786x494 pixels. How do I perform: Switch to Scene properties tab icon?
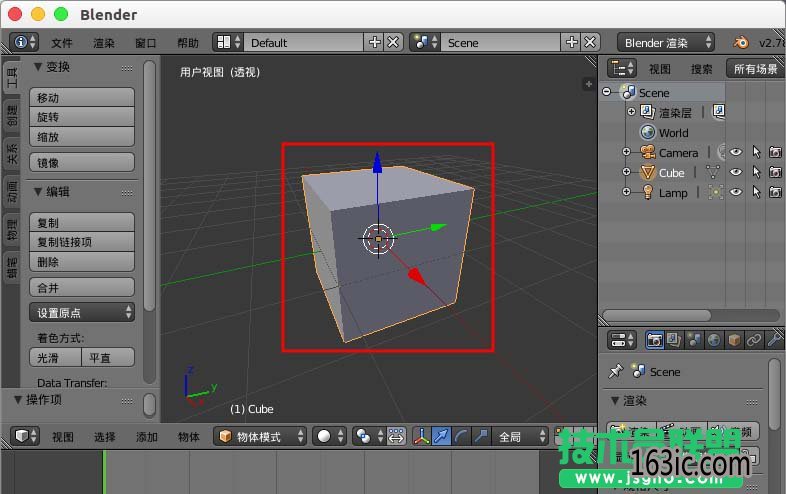pos(694,340)
